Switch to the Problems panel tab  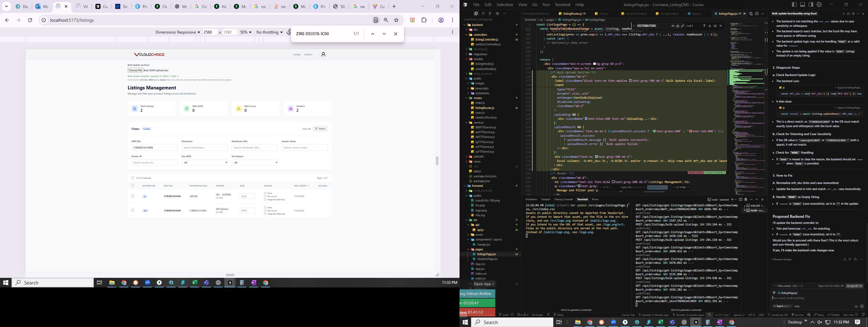pyautogui.click(x=531, y=199)
